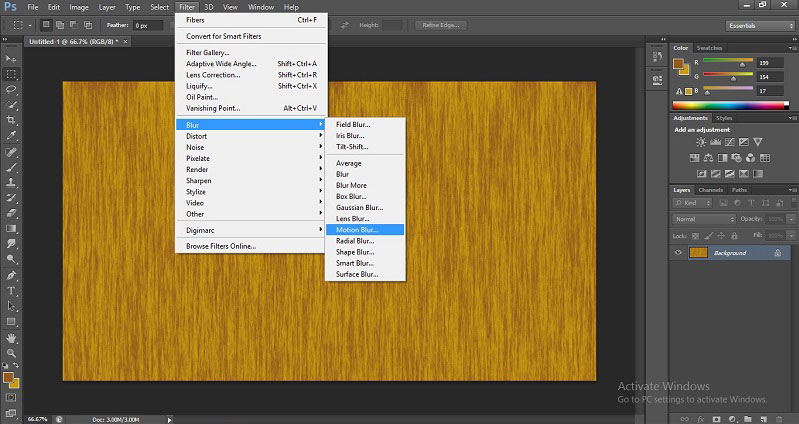Image resolution: width=799 pixels, height=424 pixels.
Task: Switch to the Channels tab
Action: click(710, 190)
